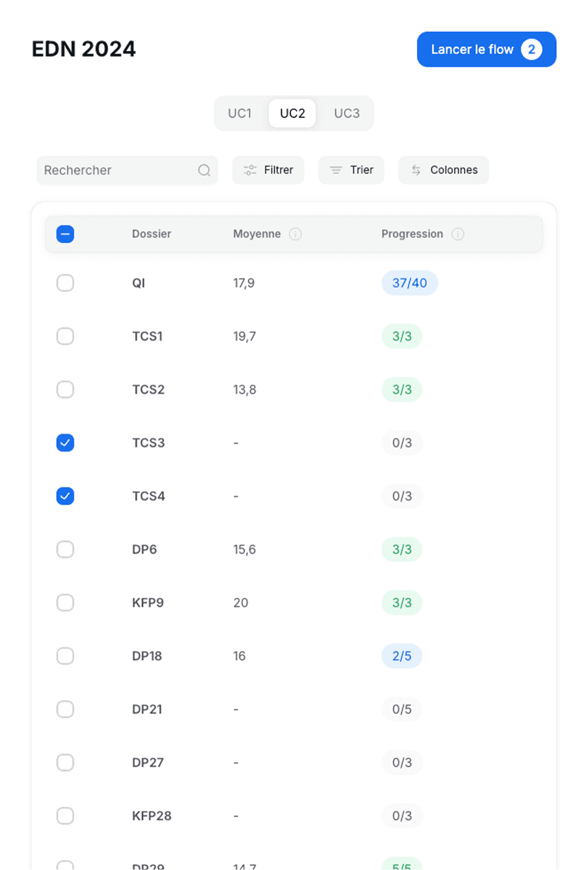Image resolution: width=588 pixels, height=870 pixels.
Task: Open the Colonnes selector
Action: 443,170
